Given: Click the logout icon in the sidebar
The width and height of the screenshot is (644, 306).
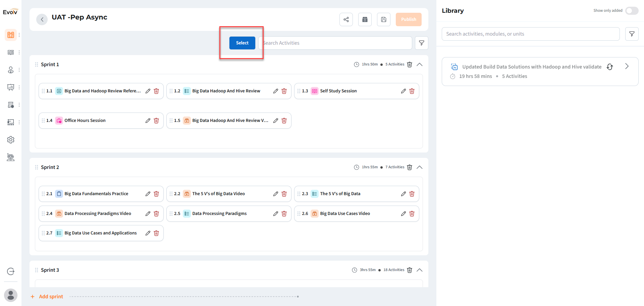Looking at the screenshot, I should [11, 271].
